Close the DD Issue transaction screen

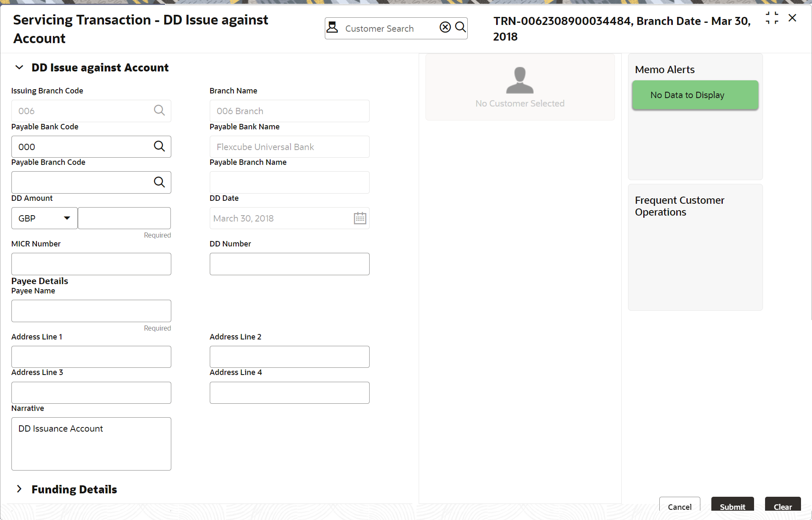pos(793,18)
